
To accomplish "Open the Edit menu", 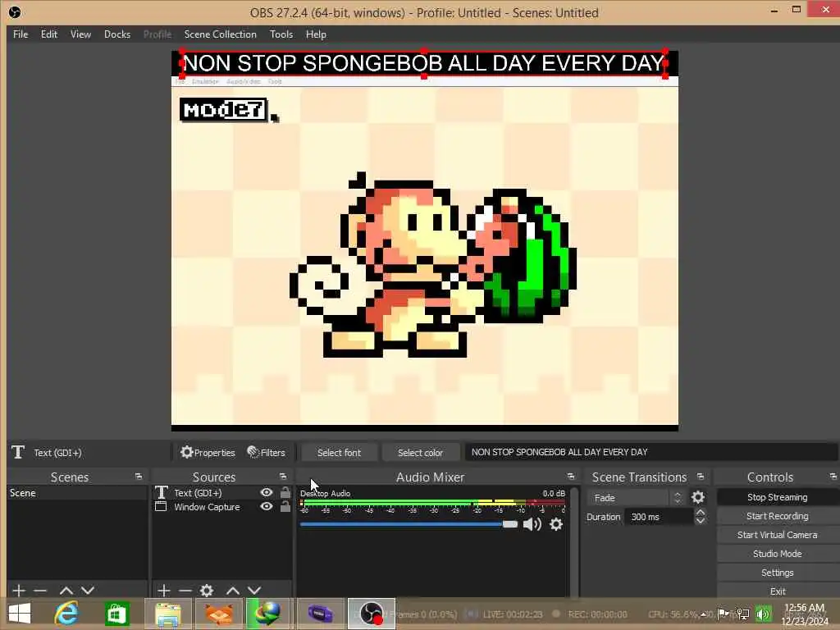I will click(48, 34).
